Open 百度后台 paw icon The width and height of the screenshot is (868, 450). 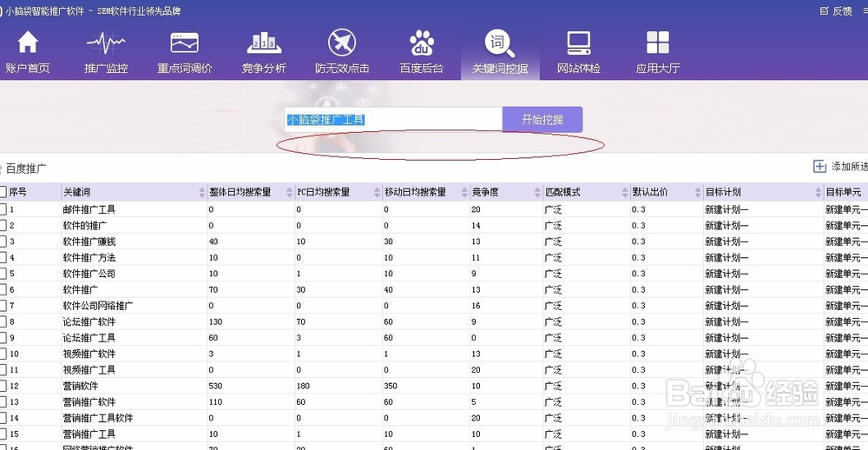point(422,43)
